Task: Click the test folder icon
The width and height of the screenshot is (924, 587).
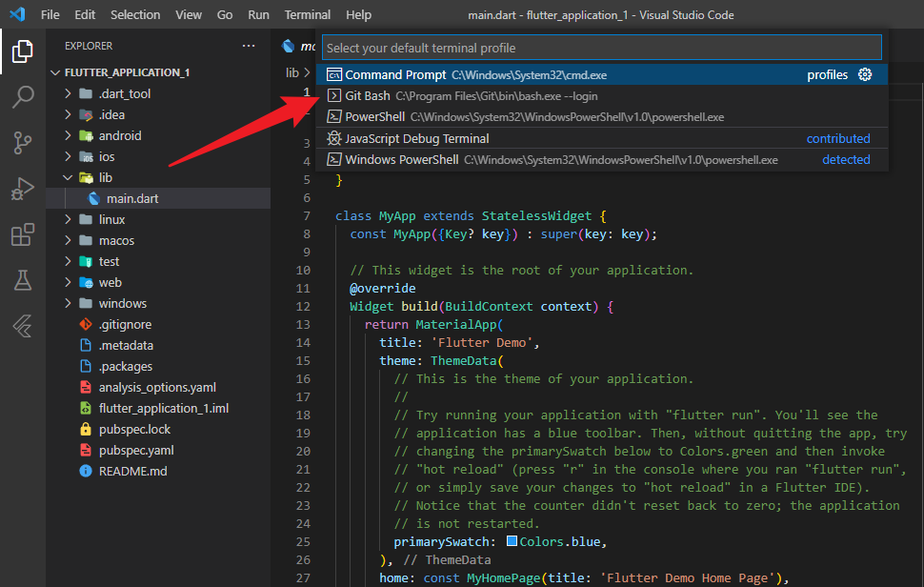Action: 86,261
